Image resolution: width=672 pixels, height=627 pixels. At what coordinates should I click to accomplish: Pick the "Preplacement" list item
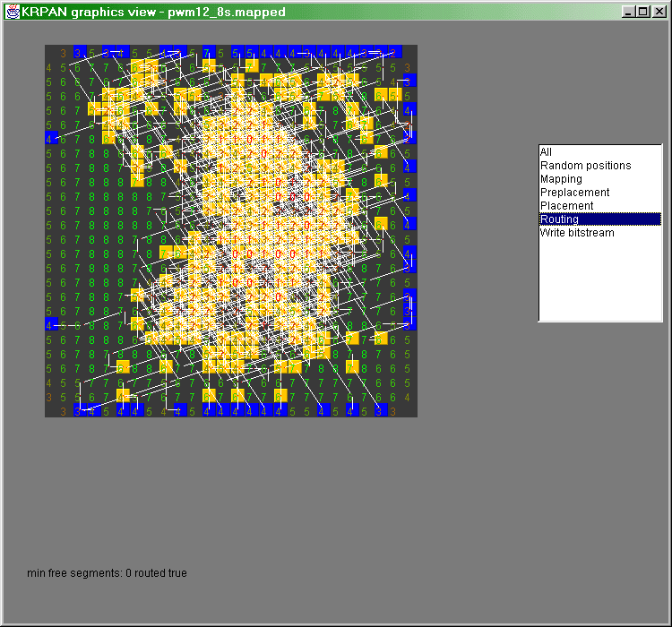[x=574, y=193]
